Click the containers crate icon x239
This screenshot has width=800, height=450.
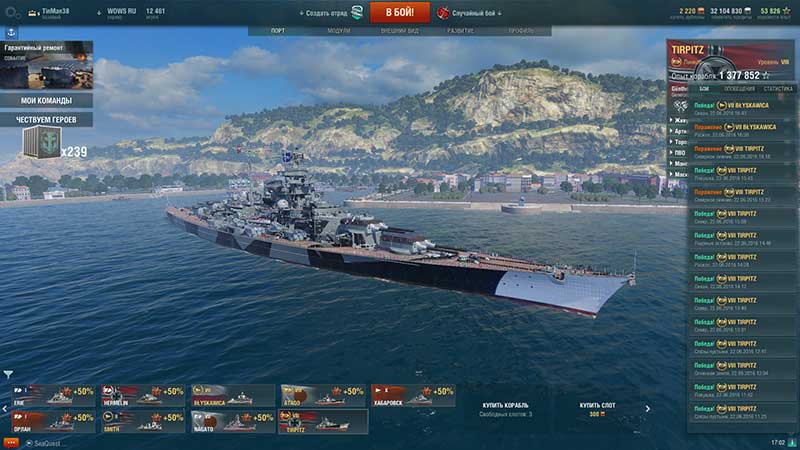pyautogui.click(x=42, y=142)
